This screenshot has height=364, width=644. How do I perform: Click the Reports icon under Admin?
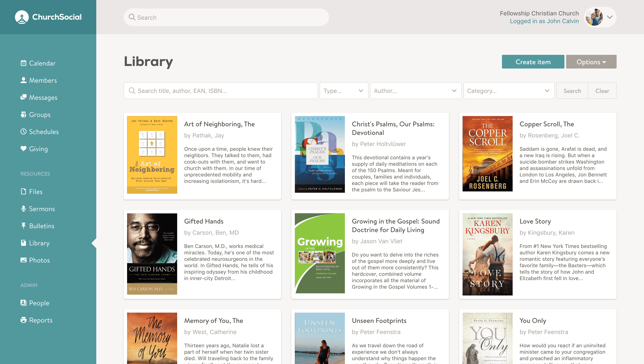pos(24,320)
